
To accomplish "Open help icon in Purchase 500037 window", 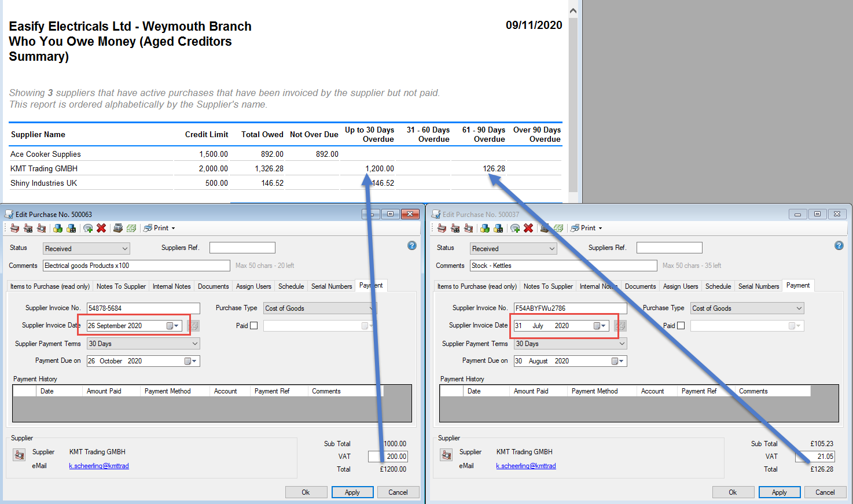I will coord(839,246).
